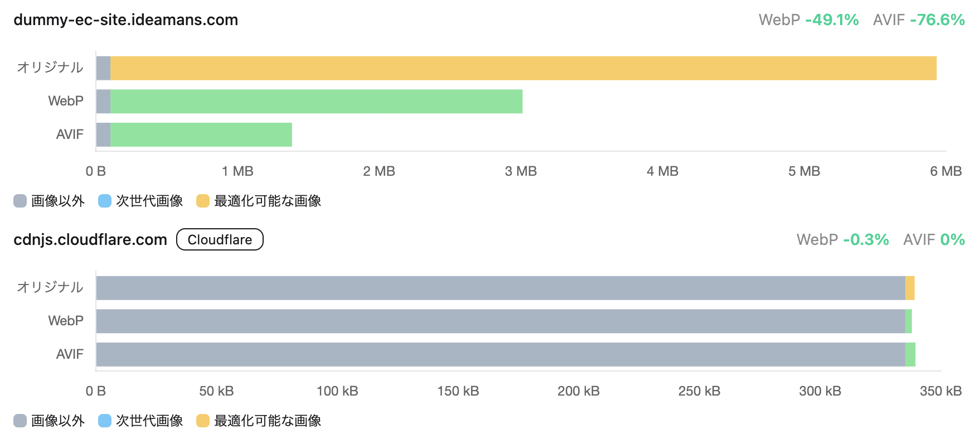Click the green WebP bar in first chart
This screenshot has width=980, height=443.
tap(316, 102)
